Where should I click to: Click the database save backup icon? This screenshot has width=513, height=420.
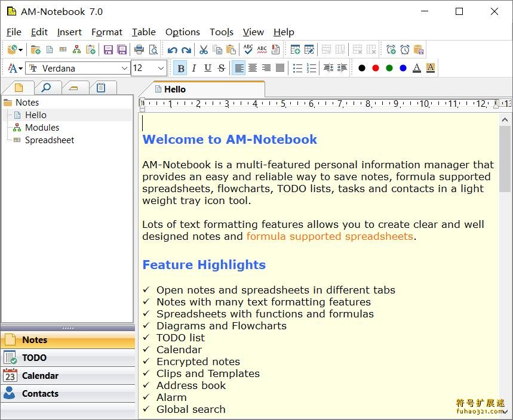419,50
